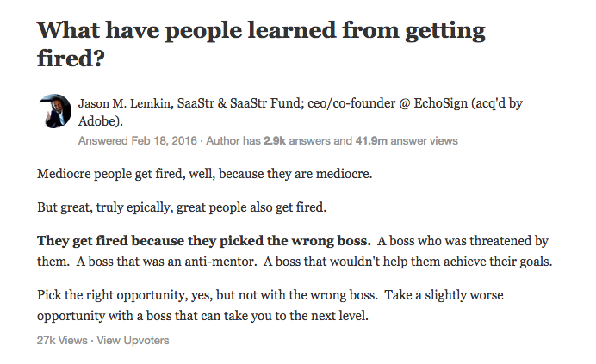Click the paragraph starting Mediocre people get fired
This screenshot has width=596, height=364.
(x=204, y=174)
